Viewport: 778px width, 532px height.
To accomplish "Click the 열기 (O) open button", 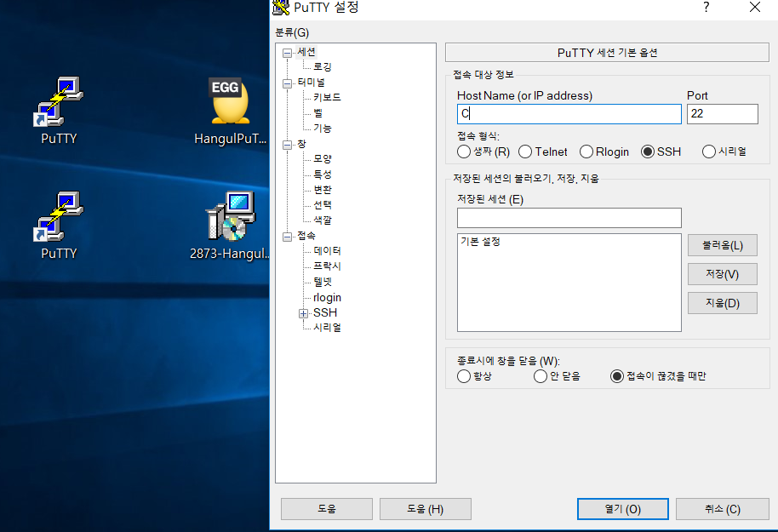I will click(623, 509).
